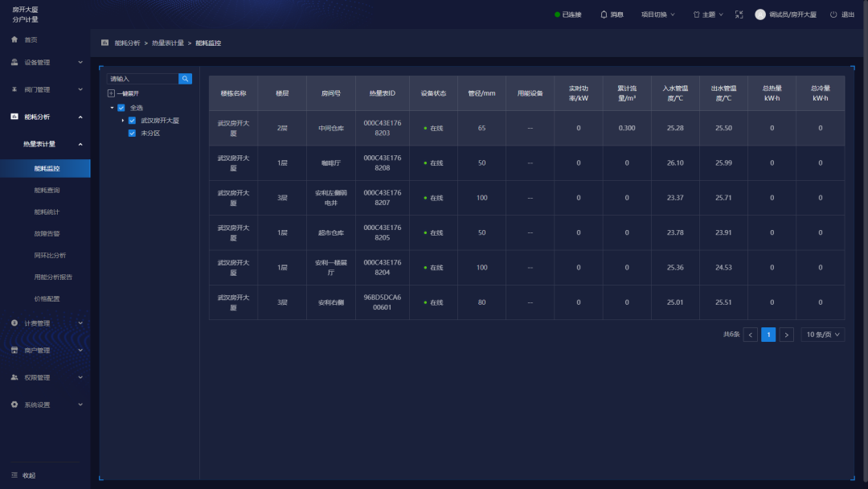Click the 24.53 outlet temperature value

pos(723,268)
